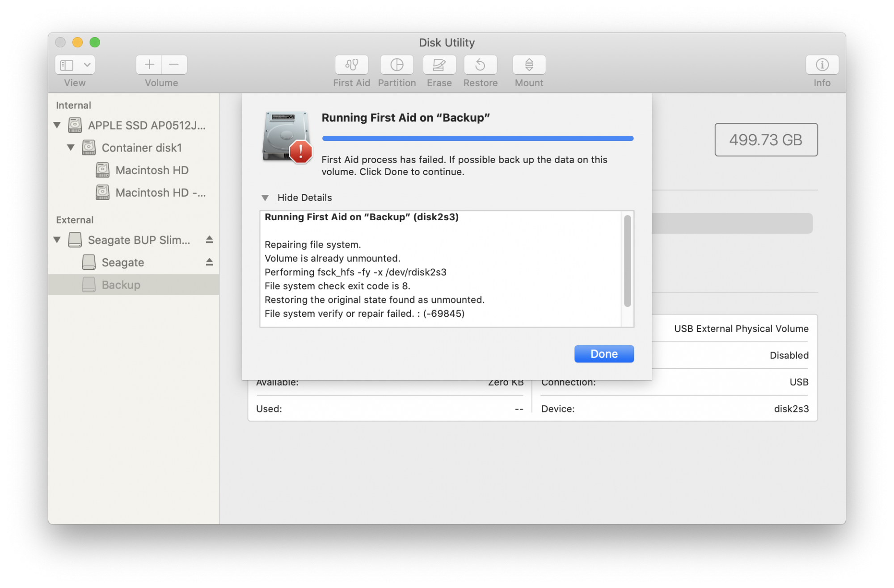
Task: Click the 'Hide Details' label
Action: click(x=305, y=197)
